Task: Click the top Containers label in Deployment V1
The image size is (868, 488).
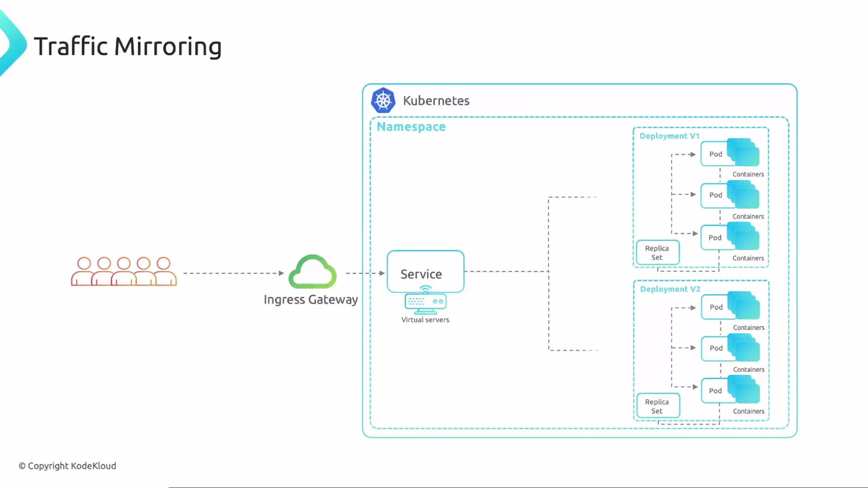Action: 748,174
